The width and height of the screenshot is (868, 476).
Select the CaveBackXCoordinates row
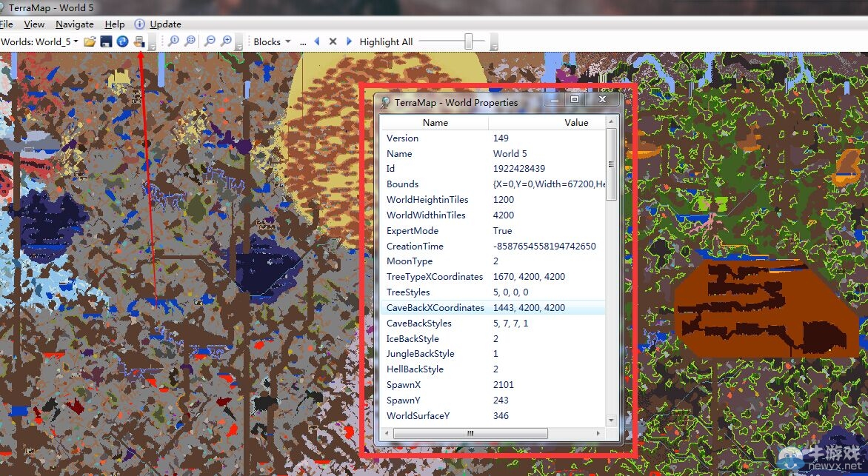(493, 307)
